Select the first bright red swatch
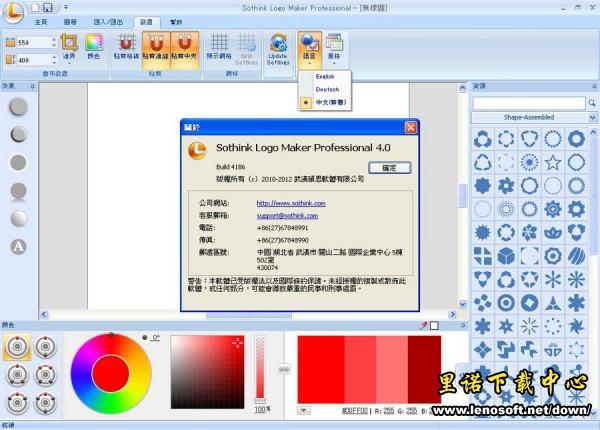This screenshot has height=430, width=600. coord(321,370)
